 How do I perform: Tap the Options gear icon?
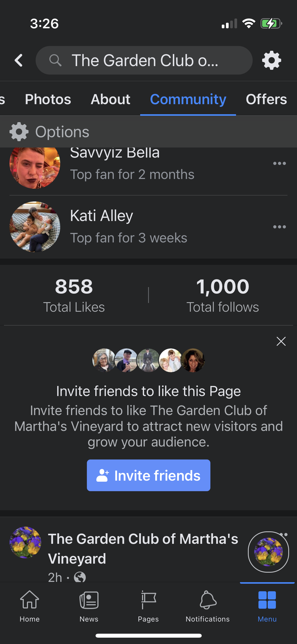coord(19,132)
